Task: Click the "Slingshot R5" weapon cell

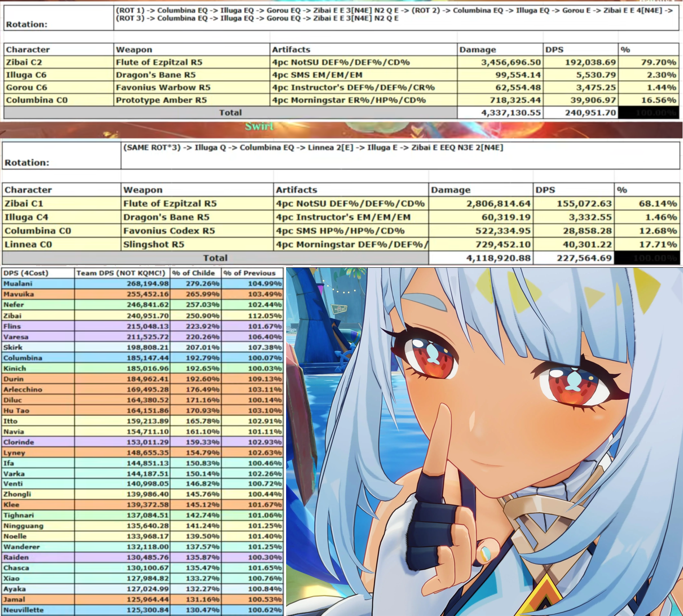Action: point(197,244)
